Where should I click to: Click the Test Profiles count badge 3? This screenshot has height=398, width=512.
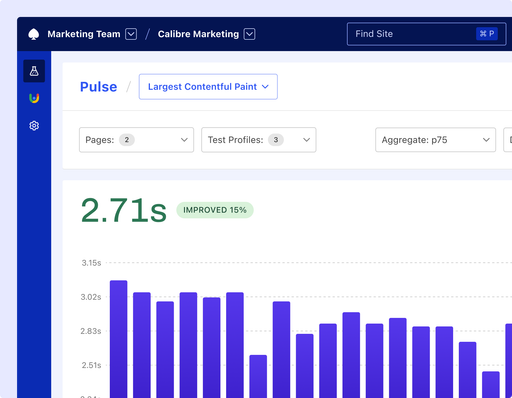276,140
